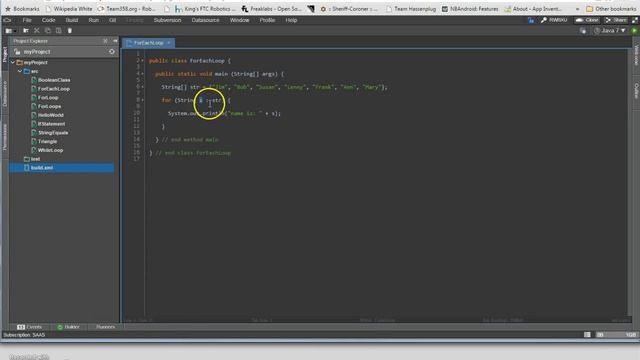Select the HelloWorld file
Viewport: 640px width, 360px height.
tap(47, 115)
